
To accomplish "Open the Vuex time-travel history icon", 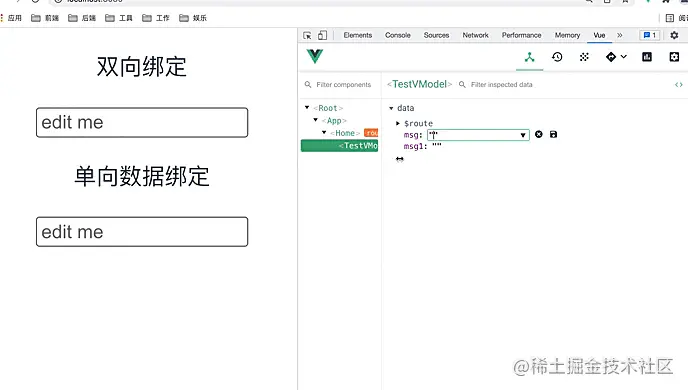I will (557, 57).
